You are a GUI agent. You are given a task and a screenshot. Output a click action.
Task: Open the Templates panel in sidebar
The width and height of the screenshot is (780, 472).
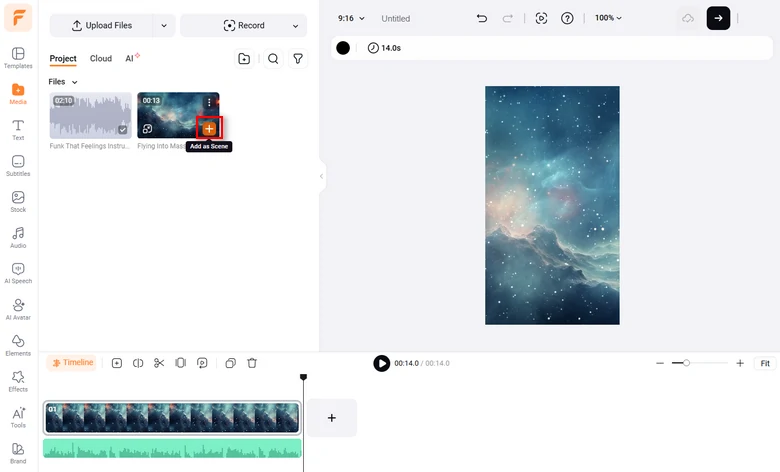[18, 58]
